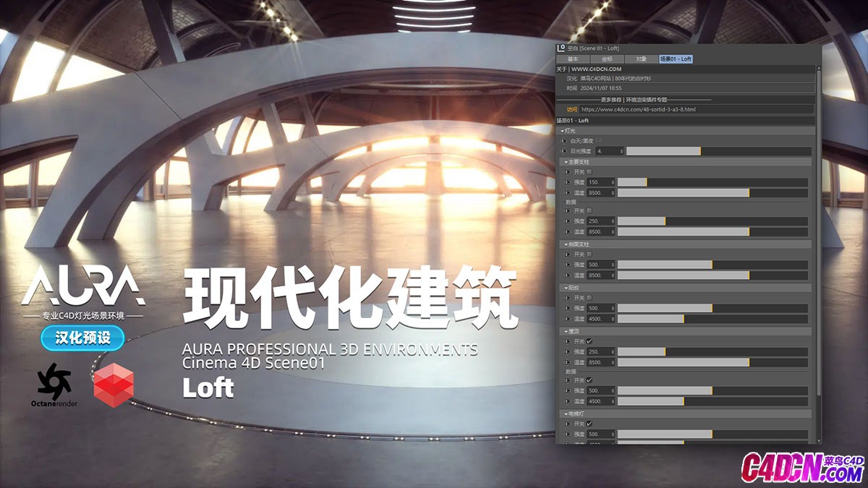Click the animation dot on the 强度 150 row
The height and width of the screenshot is (488, 868).
tap(569, 182)
